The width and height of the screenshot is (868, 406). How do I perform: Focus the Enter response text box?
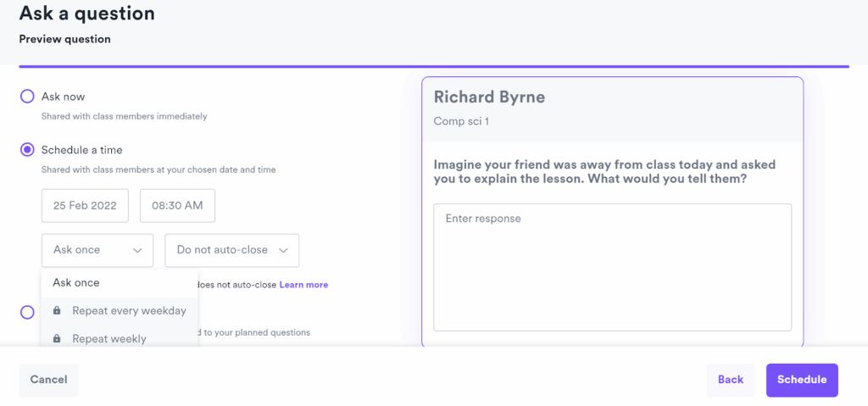611,266
